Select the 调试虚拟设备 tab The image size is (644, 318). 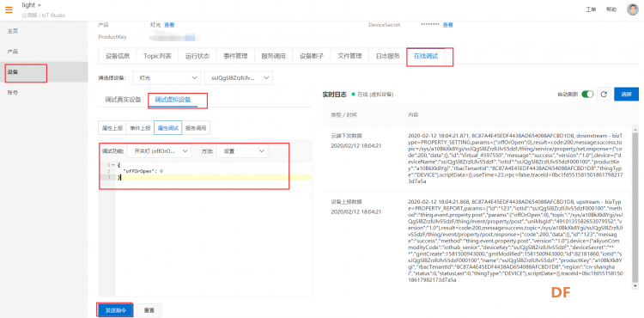[x=173, y=100]
